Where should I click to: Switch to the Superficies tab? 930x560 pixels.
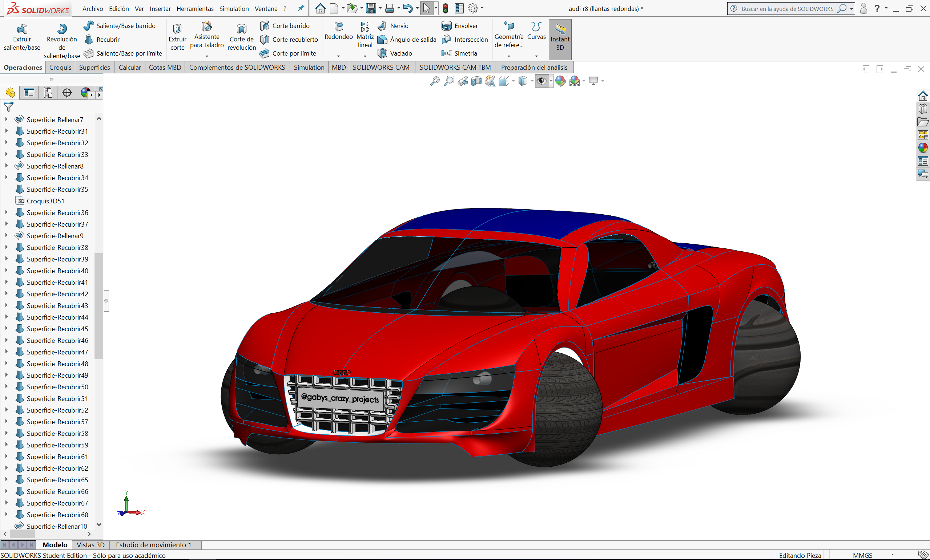coord(94,68)
